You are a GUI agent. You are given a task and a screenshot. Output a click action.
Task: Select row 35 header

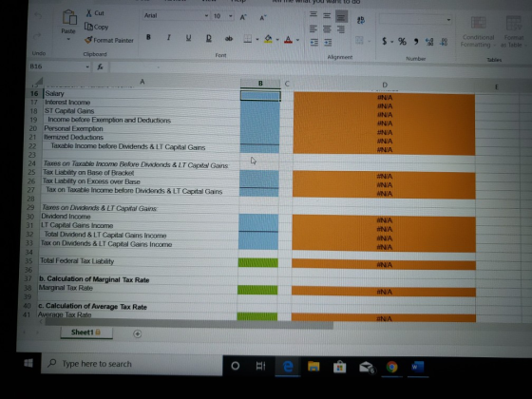(28, 261)
